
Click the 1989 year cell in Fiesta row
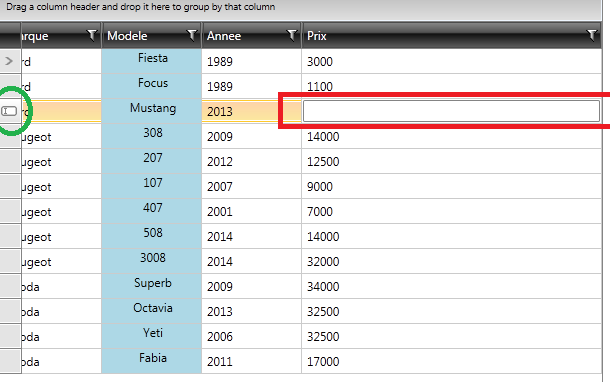tap(251, 61)
